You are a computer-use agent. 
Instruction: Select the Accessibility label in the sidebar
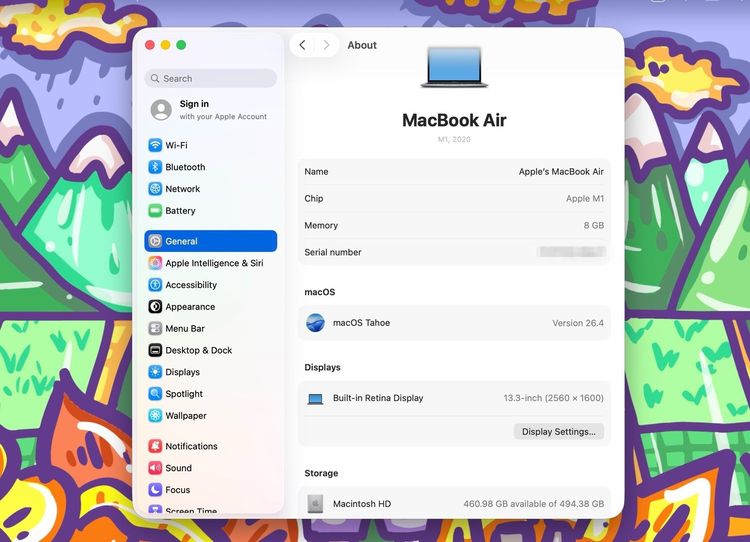pyautogui.click(x=191, y=285)
